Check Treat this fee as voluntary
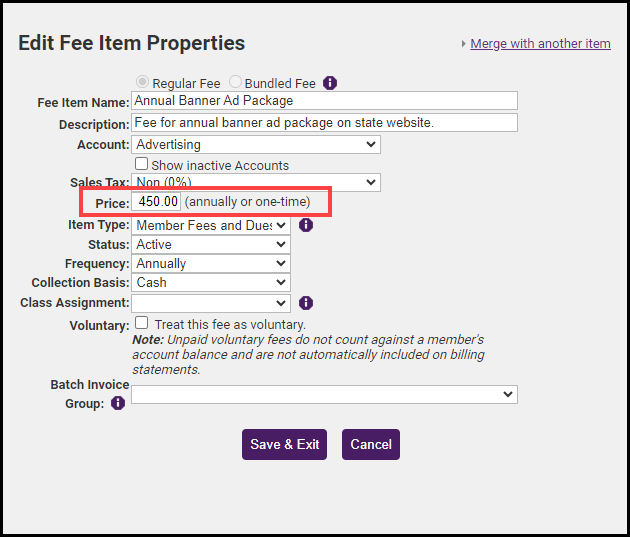 [141, 323]
